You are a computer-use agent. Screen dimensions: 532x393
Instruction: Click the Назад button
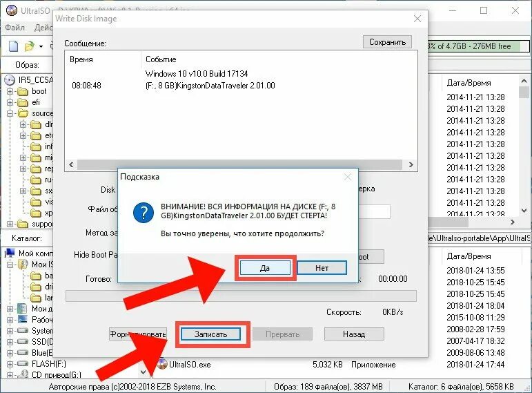pyautogui.click(x=354, y=334)
